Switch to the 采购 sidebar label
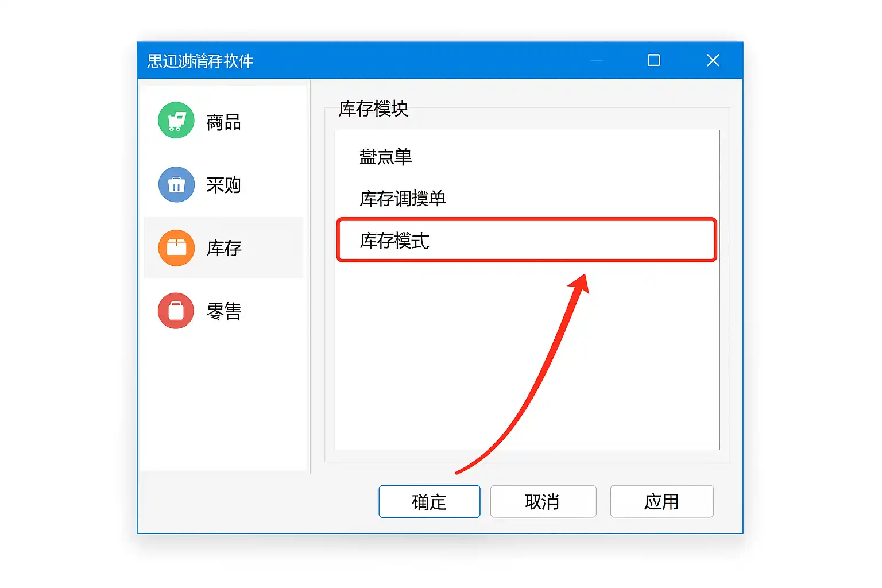Viewport: 882px width, 588px height. point(224,185)
